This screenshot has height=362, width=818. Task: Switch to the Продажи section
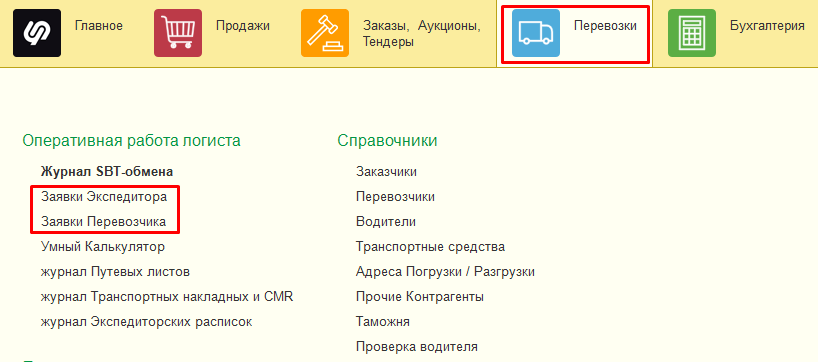pos(243,26)
